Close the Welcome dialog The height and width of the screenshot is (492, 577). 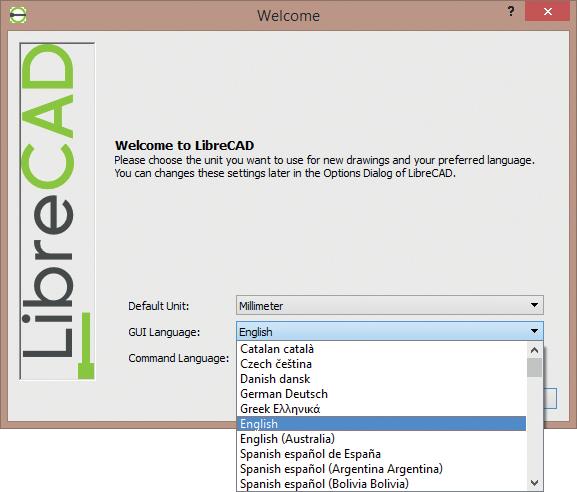click(548, 11)
